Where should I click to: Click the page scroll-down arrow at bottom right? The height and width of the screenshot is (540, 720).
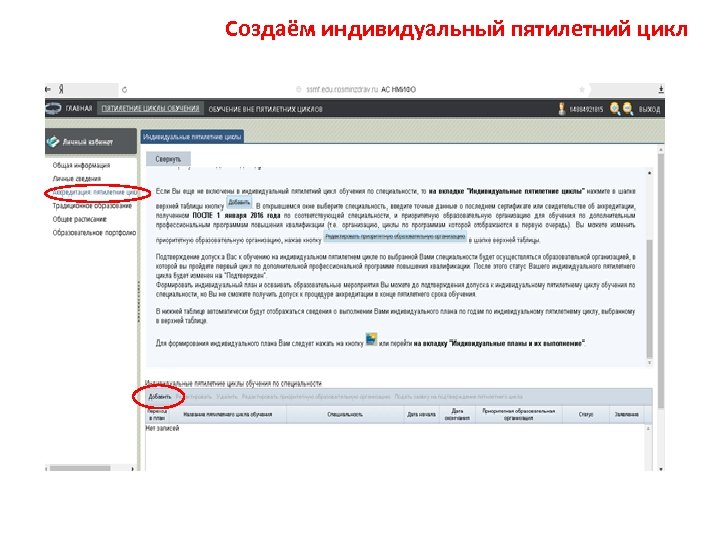(x=661, y=469)
